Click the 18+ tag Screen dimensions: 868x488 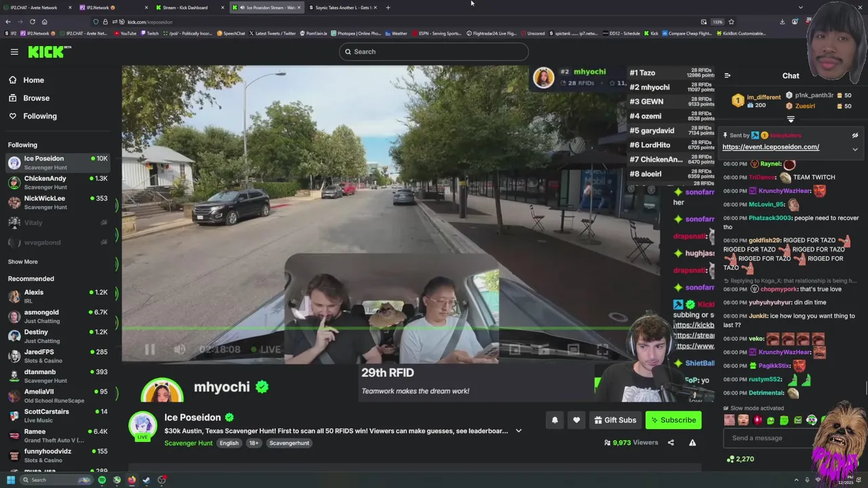(254, 443)
